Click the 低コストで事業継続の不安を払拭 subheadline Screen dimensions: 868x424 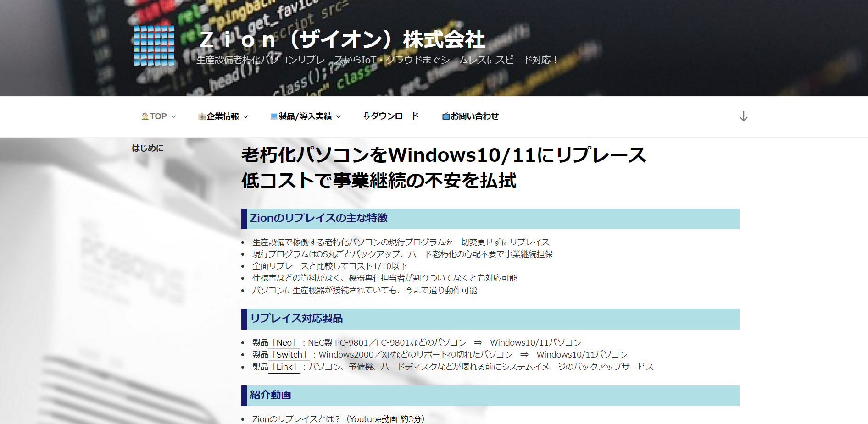click(379, 181)
